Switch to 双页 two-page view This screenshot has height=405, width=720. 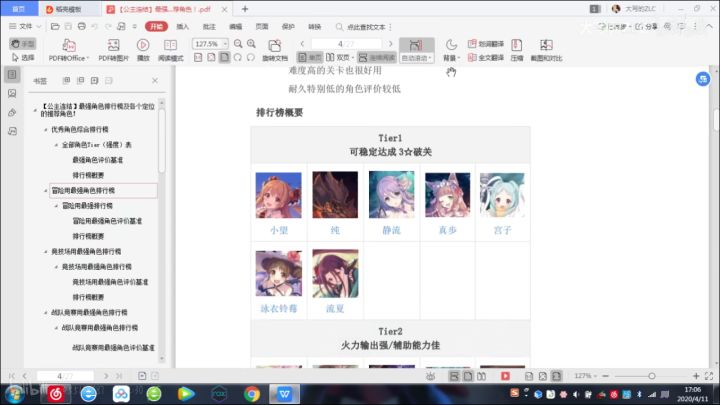point(338,57)
